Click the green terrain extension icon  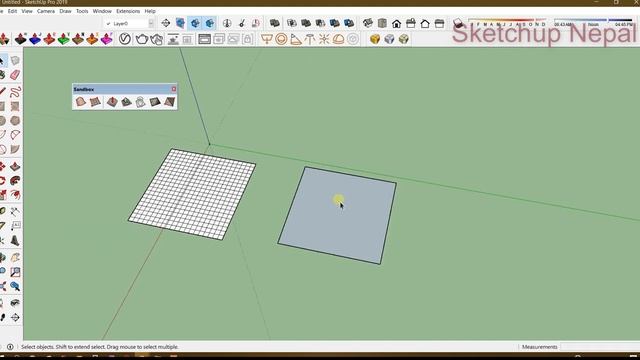click(x=64, y=39)
